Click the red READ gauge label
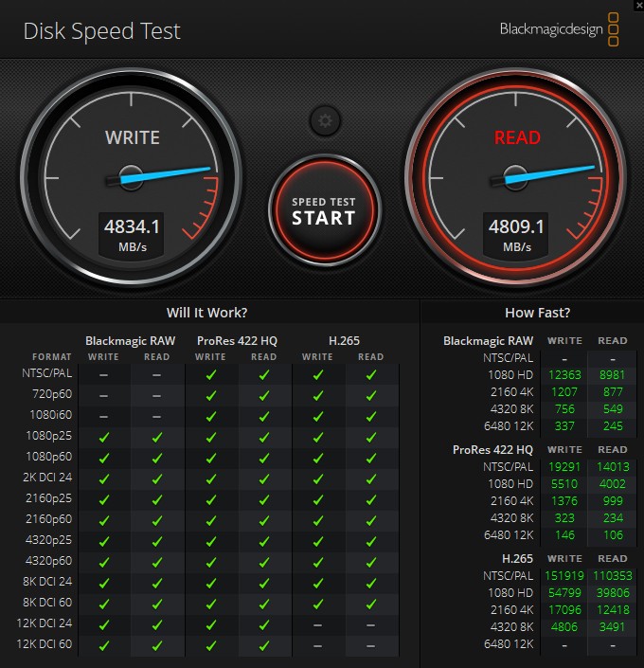 pyautogui.click(x=517, y=137)
